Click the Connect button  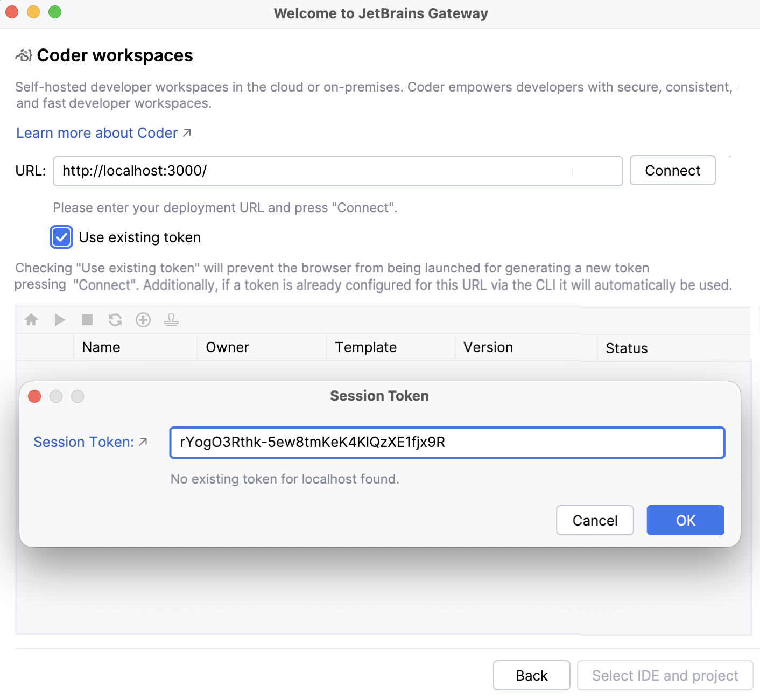[673, 171]
